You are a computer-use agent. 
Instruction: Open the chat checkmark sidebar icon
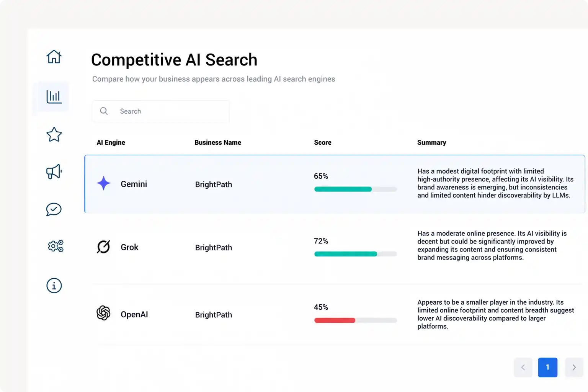(54, 209)
